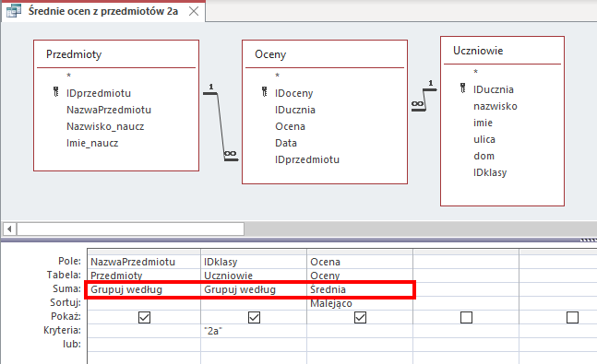Click the empty Kryteria cell under NazwaPrzedmiotu
The image size is (597, 364).
[144, 331]
